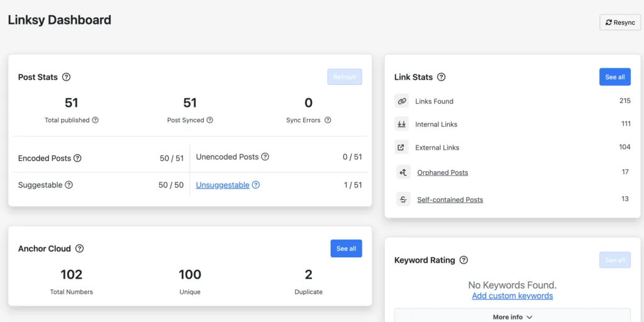Click the help icon beside Keyword Rating
The image size is (644, 322).
[x=464, y=260]
